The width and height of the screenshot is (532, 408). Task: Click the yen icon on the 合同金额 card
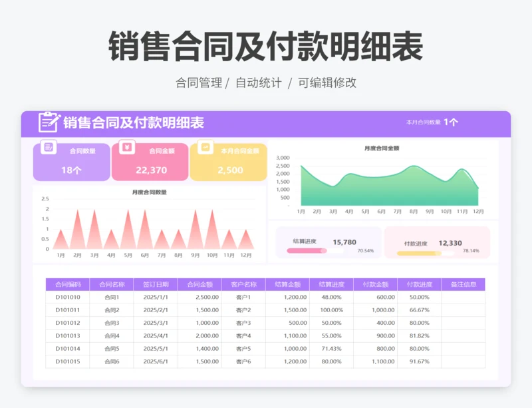(x=127, y=147)
